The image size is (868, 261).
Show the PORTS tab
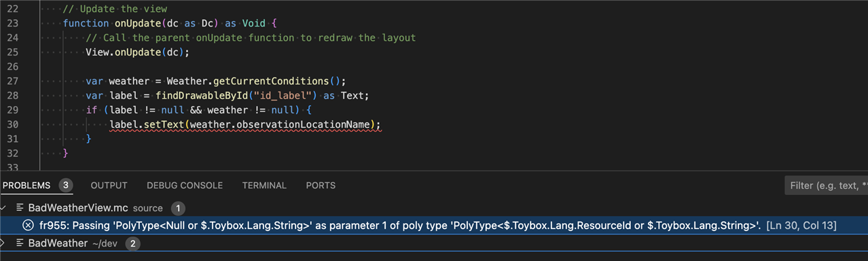pos(321,186)
